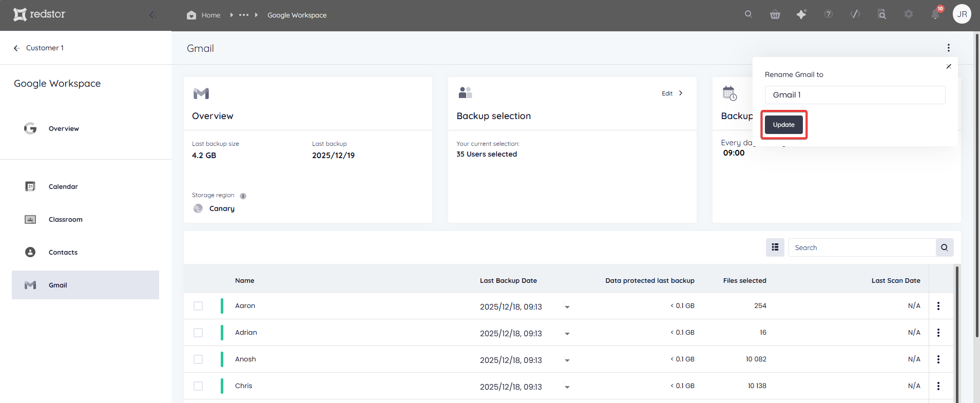
Task: Expand Chris's last backup date dropdown
Action: click(x=567, y=387)
